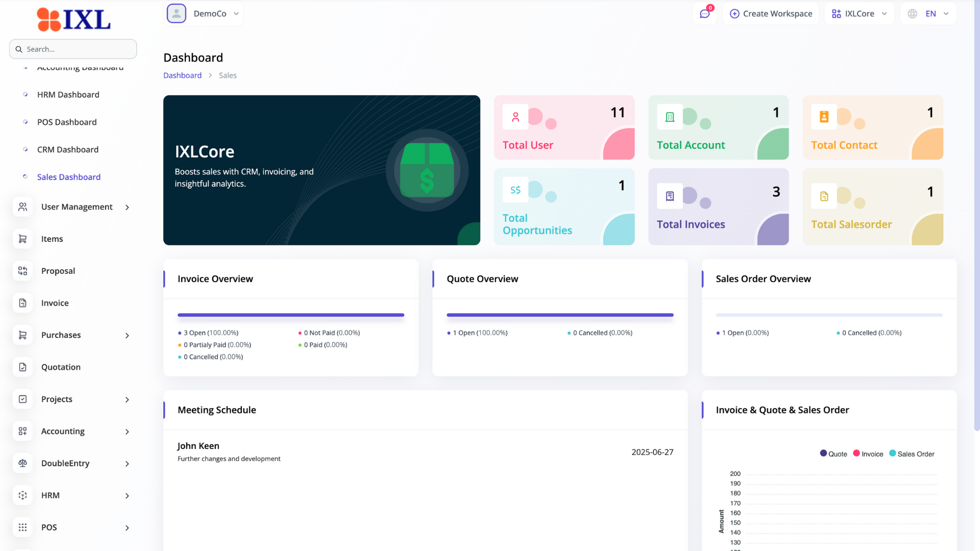Click "0 Partialy Paid (0.00%)" legend entry
Viewport: 980px width, 551px height.
214,345
